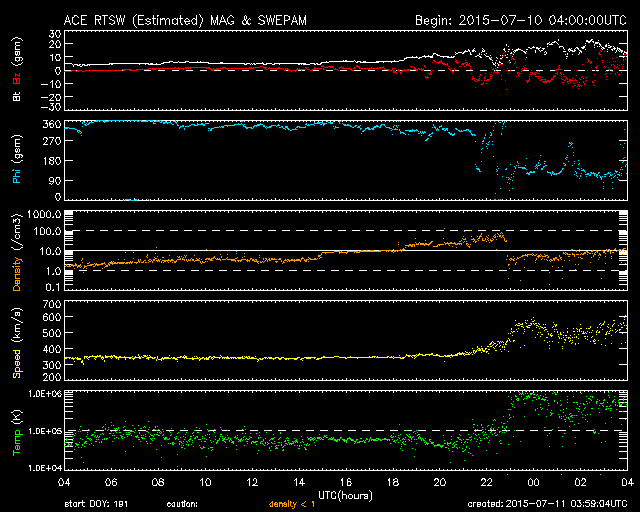Click the '10.0' value on Density axis
The image size is (640, 512).
point(51,252)
